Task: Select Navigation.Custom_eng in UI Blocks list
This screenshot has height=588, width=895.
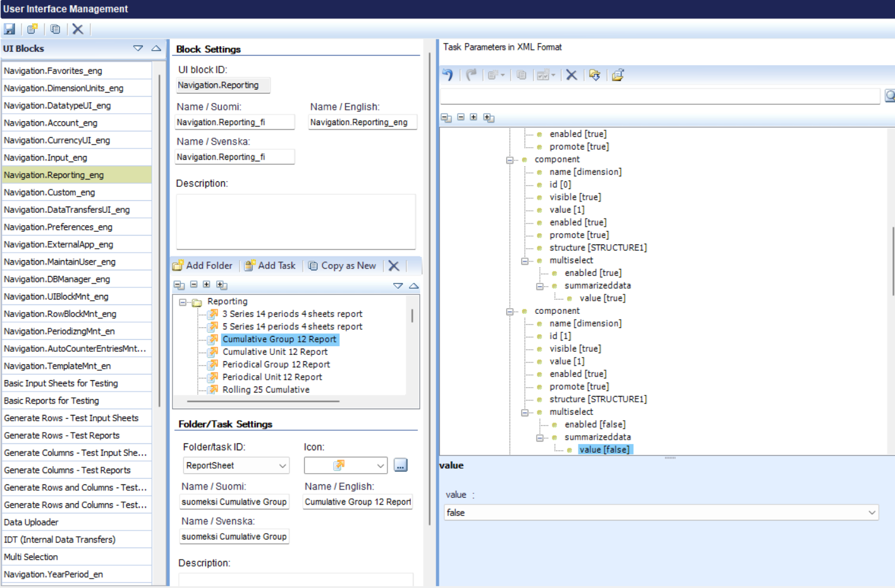Action: (76, 192)
